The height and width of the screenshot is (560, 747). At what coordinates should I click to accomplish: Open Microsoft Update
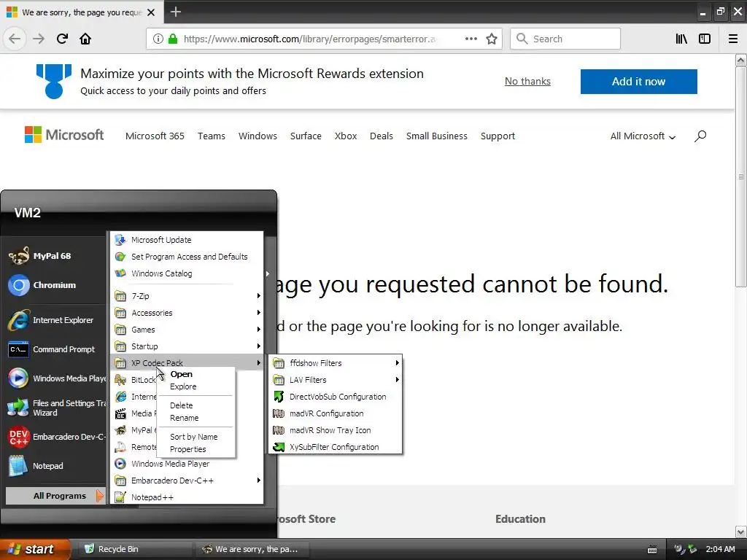click(187, 240)
